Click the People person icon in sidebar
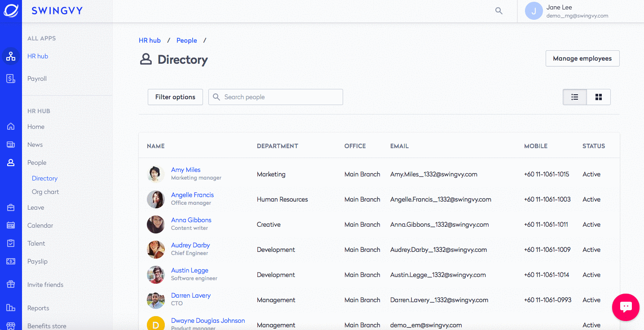 tap(11, 163)
